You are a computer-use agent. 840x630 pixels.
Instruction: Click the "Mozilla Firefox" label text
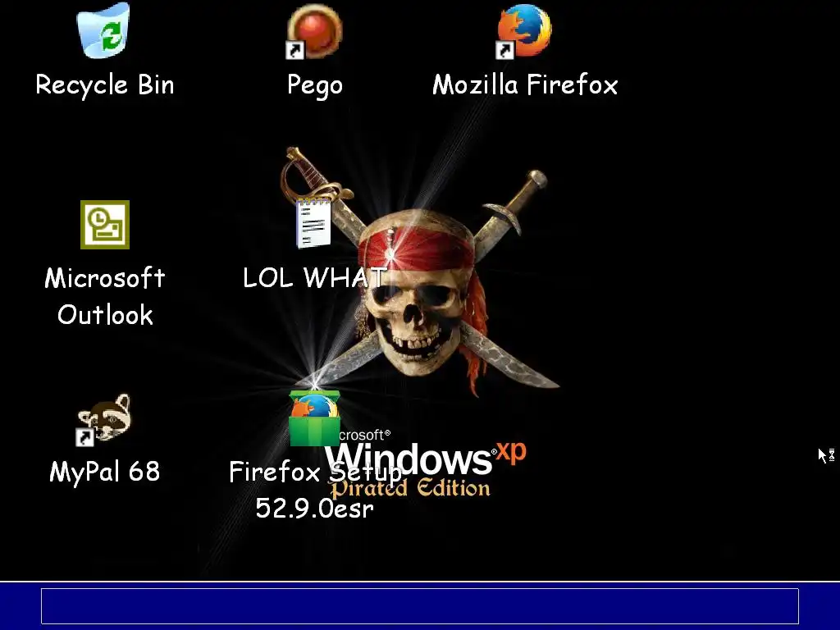525,84
